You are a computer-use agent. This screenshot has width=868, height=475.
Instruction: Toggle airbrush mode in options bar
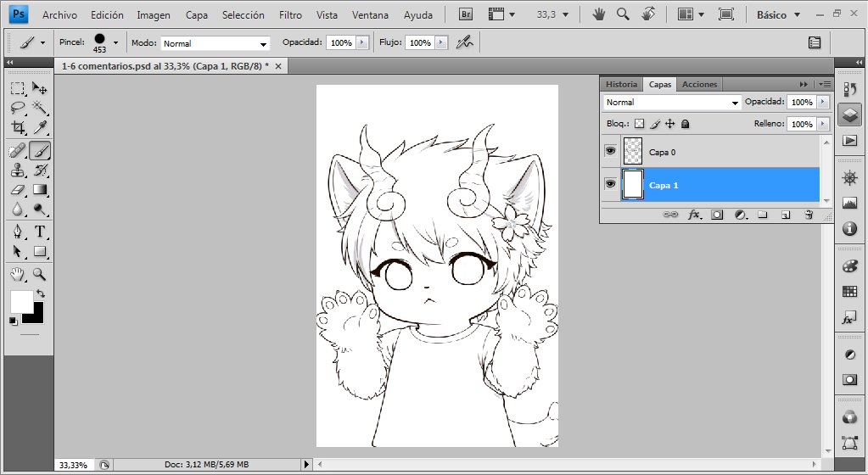(464, 42)
